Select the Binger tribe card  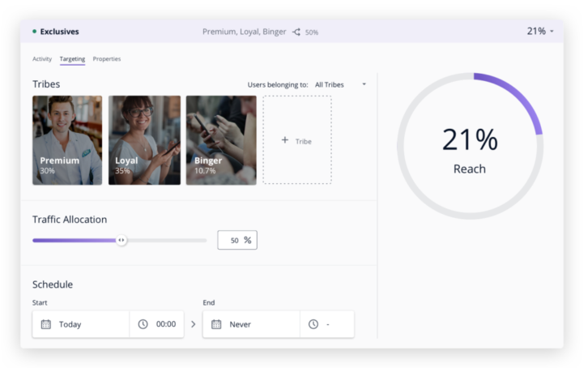pyautogui.click(x=221, y=140)
